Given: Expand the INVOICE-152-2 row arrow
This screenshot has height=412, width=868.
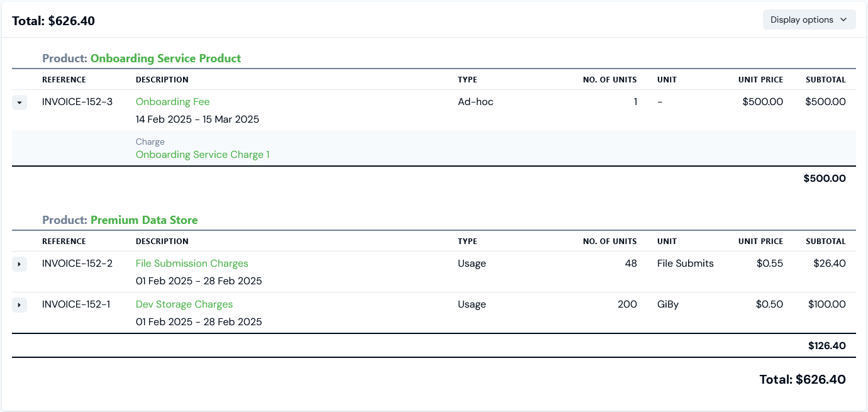Looking at the screenshot, I should [x=19, y=264].
